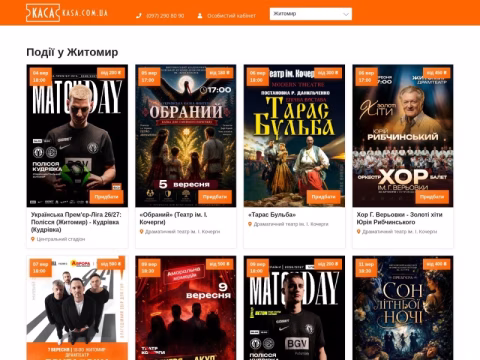Click the user profile icon
The image size is (480, 360).
pyautogui.click(x=200, y=16)
